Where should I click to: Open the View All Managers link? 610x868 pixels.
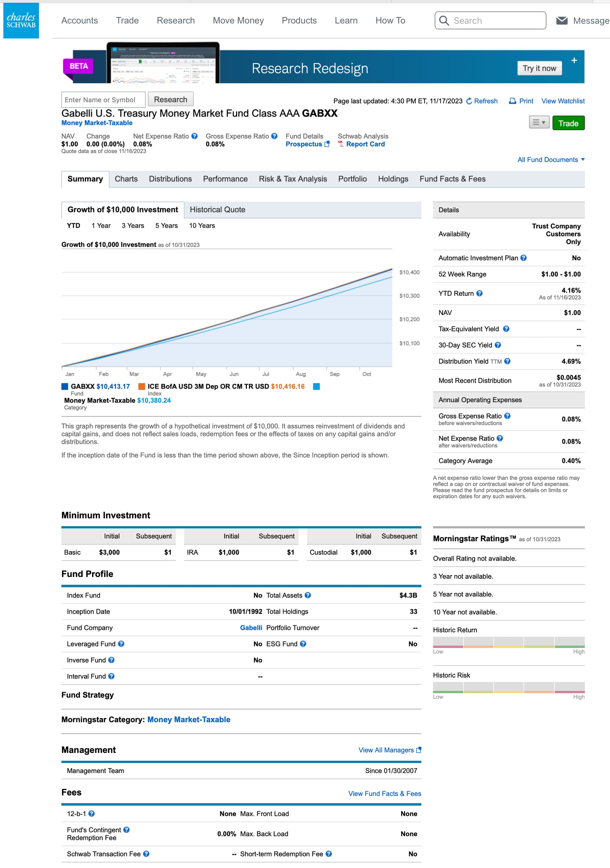(x=390, y=750)
